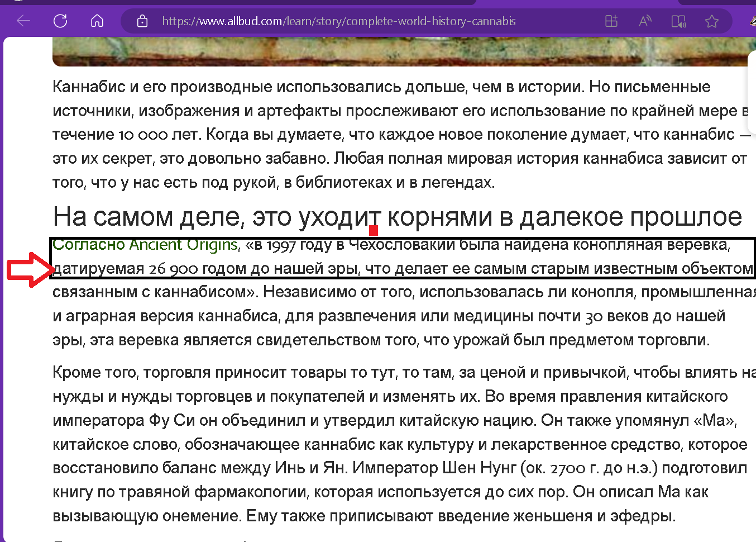Click text 'того, что у нас есть под рукой'
This screenshot has height=542, width=756.
point(165,182)
